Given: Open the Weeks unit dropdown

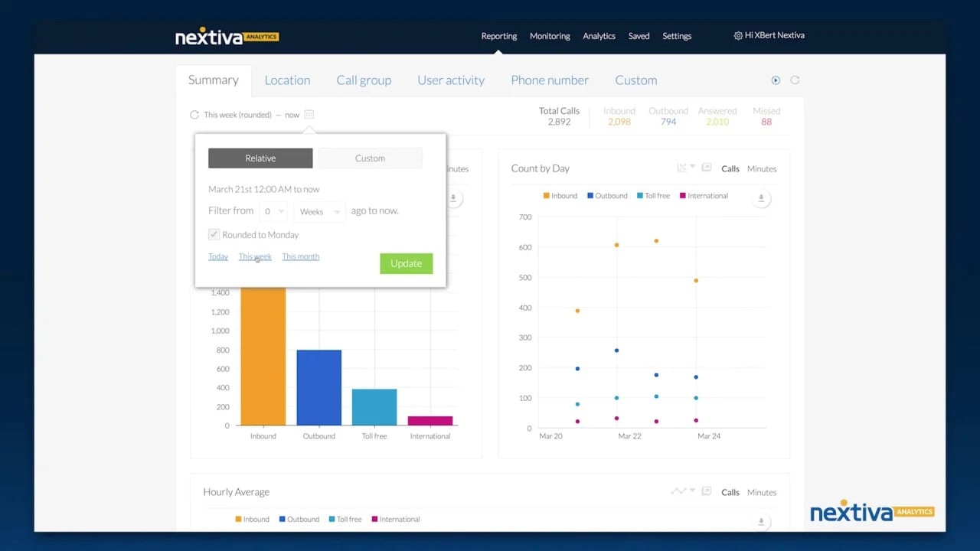Looking at the screenshot, I should (x=318, y=211).
